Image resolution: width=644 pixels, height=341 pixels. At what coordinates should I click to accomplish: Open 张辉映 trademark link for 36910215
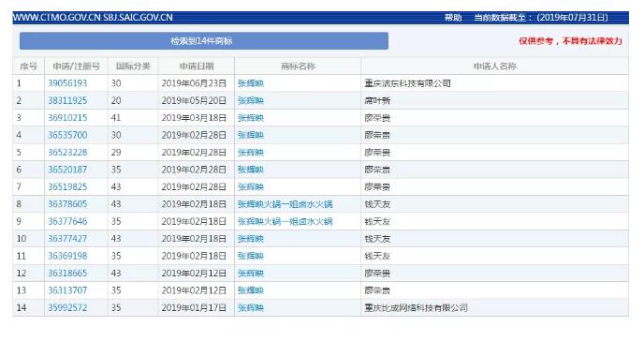tap(251, 118)
